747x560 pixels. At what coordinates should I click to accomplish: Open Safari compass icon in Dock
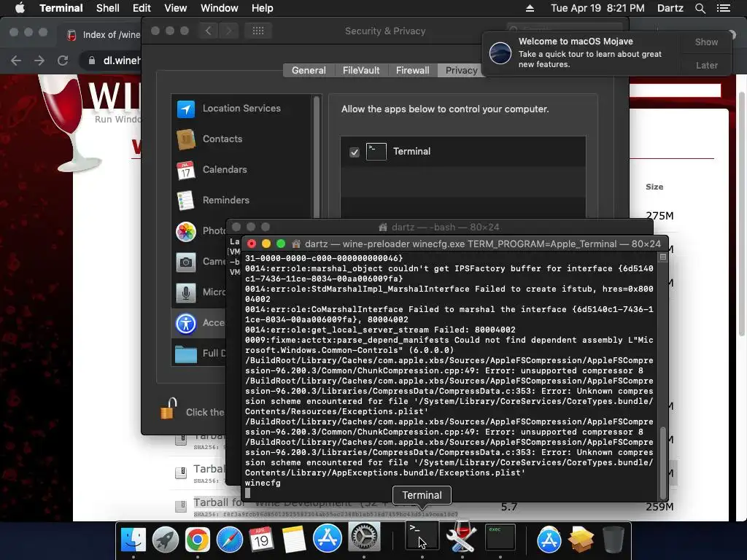(x=229, y=539)
